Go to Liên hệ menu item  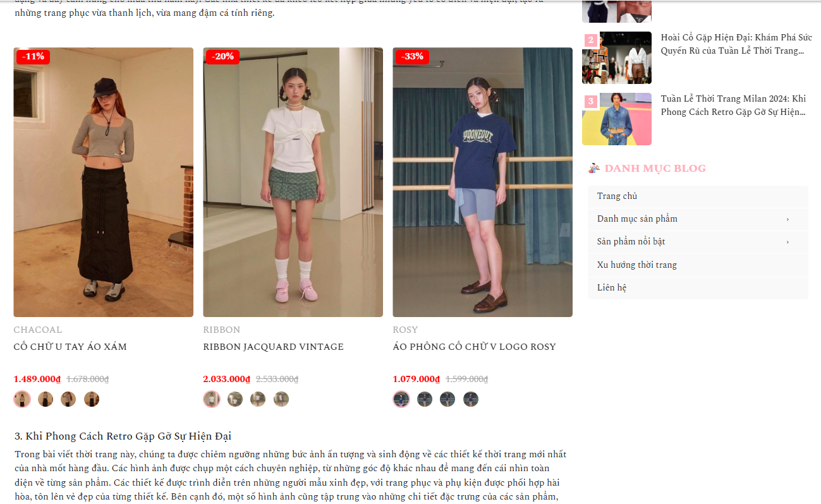pyautogui.click(x=698, y=287)
